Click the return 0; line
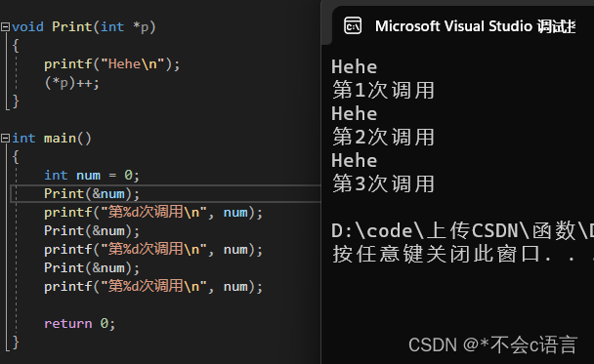The width and height of the screenshot is (594, 364). point(79,324)
